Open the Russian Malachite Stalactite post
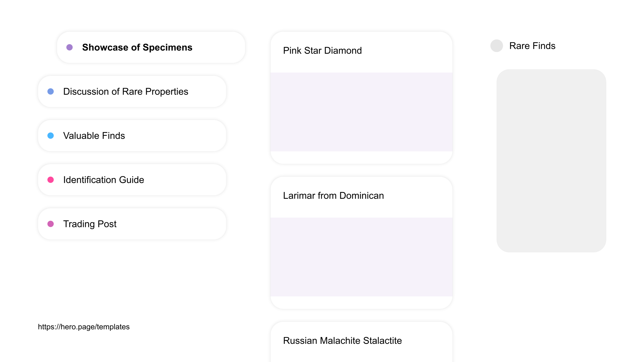644x362 pixels. click(x=342, y=341)
